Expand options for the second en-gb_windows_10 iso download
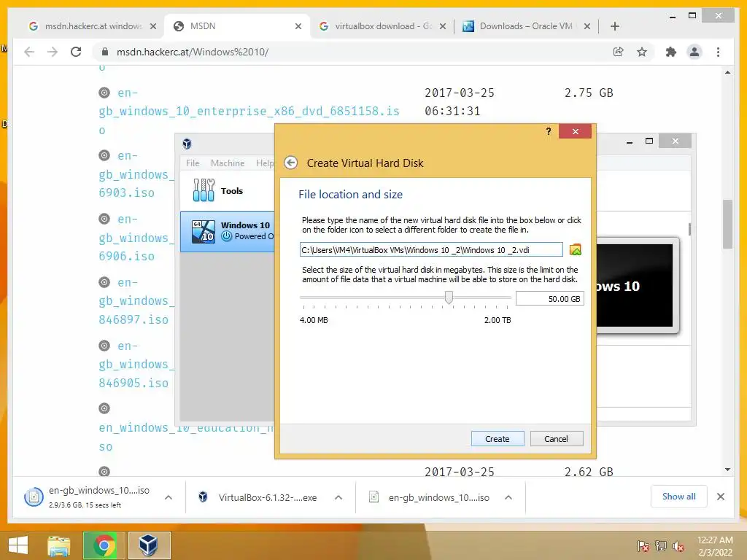Image resolution: width=747 pixels, height=560 pixels. 508,497
